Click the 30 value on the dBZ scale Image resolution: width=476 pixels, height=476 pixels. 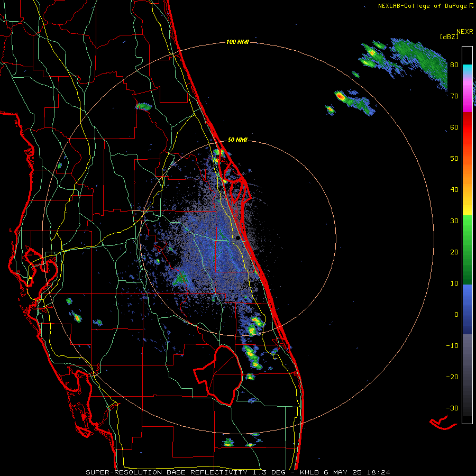(x=454, y=221)
